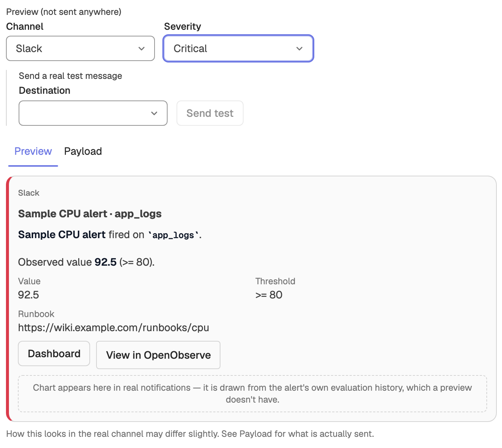
Task: Click the Destination field label
Action: (x=45, y=90)
